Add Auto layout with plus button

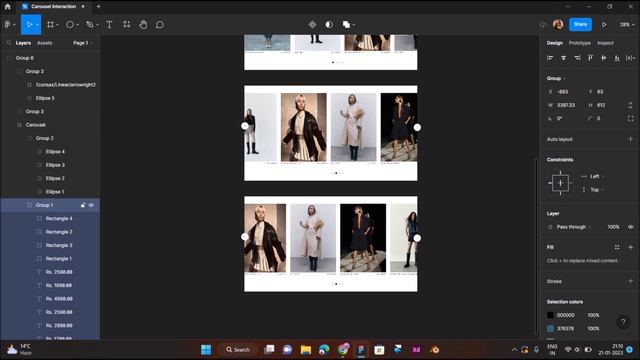pos(631,139)
